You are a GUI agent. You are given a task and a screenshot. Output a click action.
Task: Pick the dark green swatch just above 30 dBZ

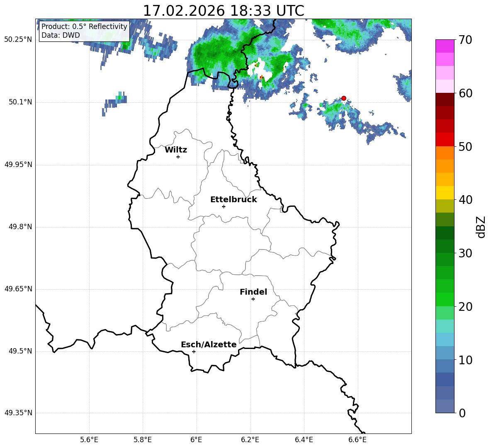point(445,246)
